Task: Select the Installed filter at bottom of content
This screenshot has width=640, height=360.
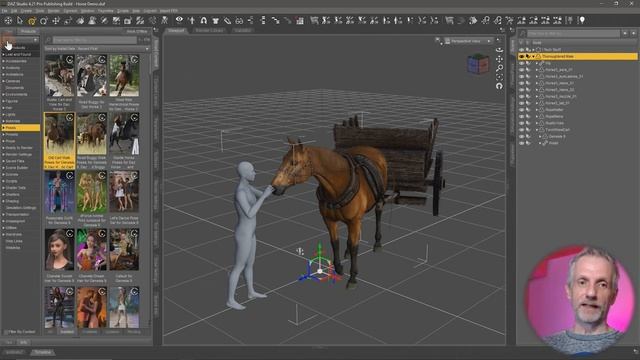Action: [67, 332]
